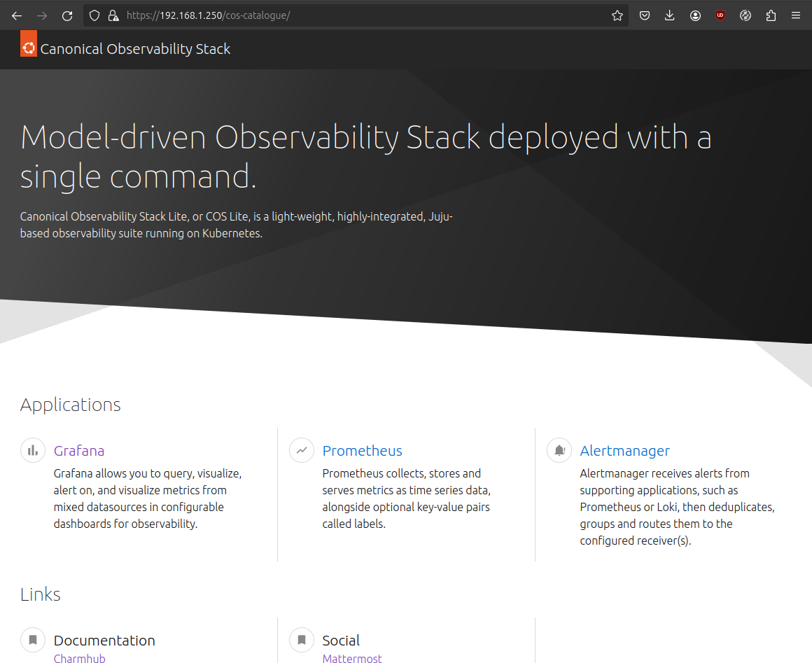The image size is (812, 663).
Task: Bookmark this page with the star
Action: click(x=617, y=15)
